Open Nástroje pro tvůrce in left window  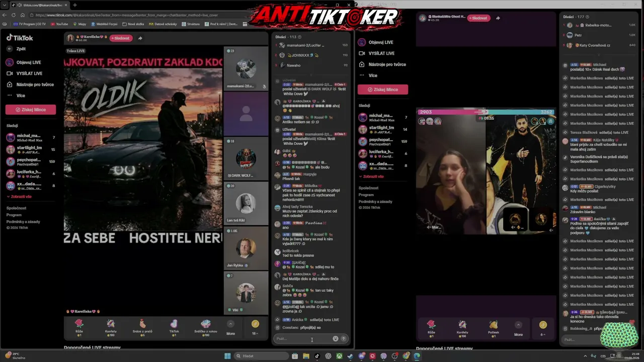(30, 84)
